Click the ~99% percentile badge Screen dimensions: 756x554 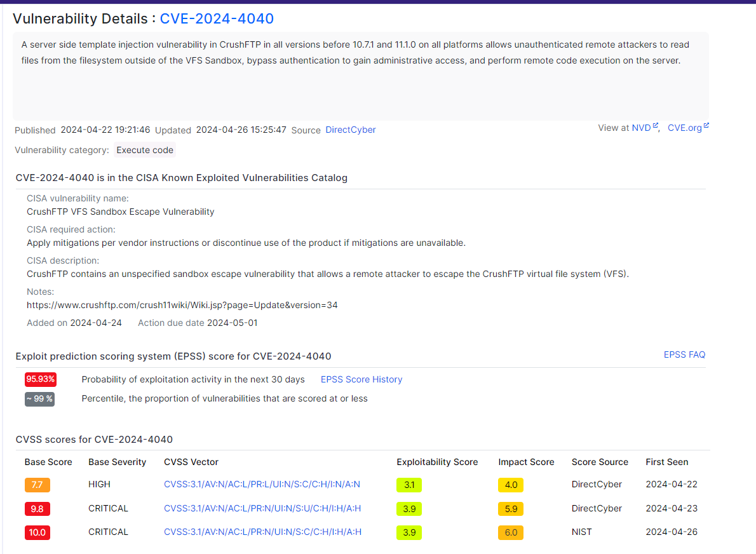click(39, 399)
